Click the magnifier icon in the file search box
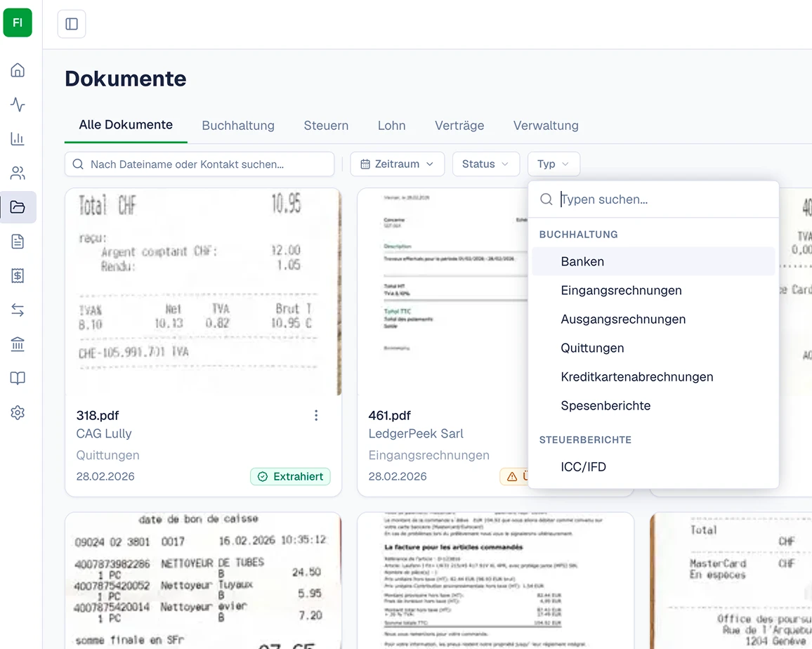 (x=78, y=164)
